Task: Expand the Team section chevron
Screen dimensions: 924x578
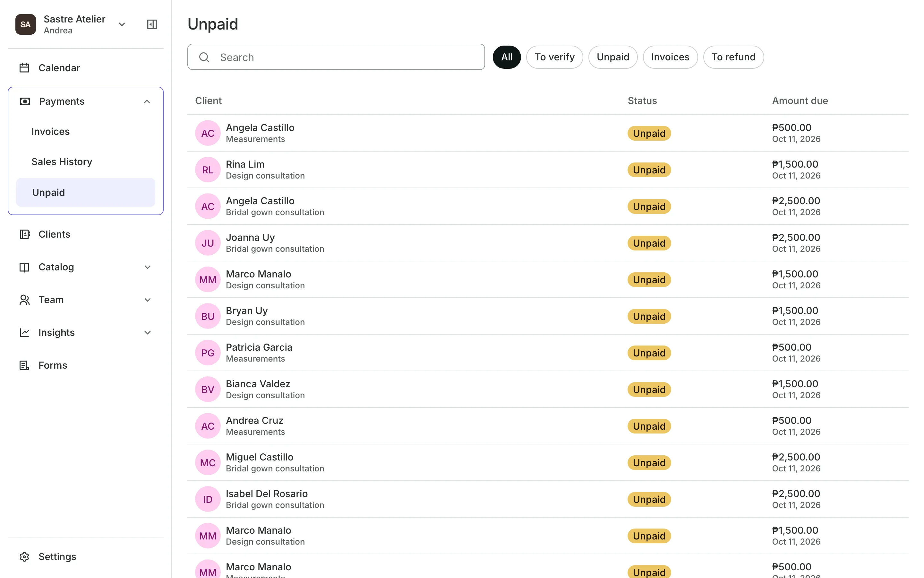Action: [148, 300]
